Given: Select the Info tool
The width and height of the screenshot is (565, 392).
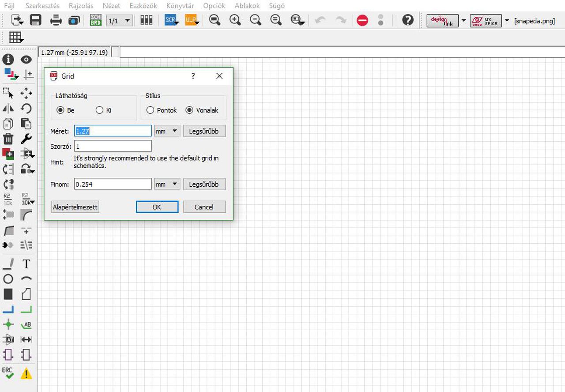Looking at the screenshot, I should (8, 60).
